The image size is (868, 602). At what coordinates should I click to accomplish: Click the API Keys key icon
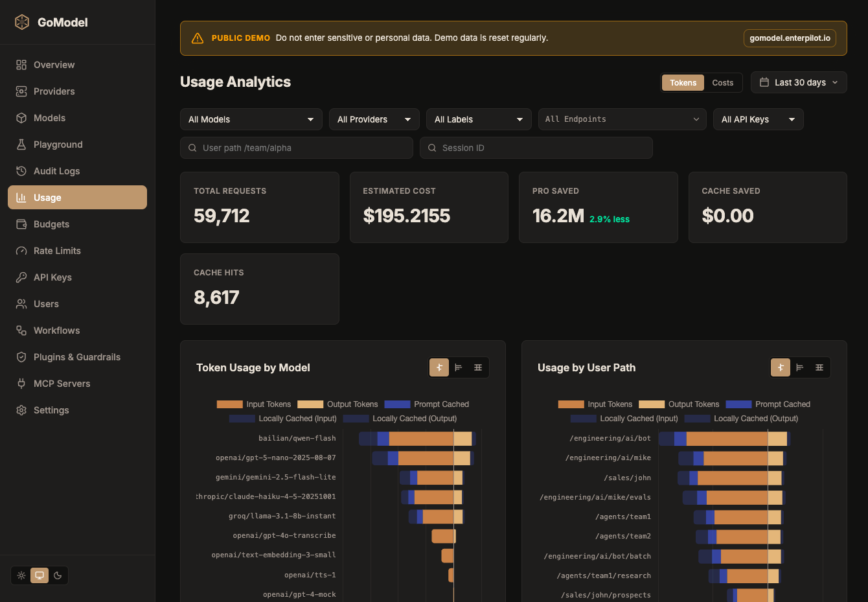tap(21, 277)
